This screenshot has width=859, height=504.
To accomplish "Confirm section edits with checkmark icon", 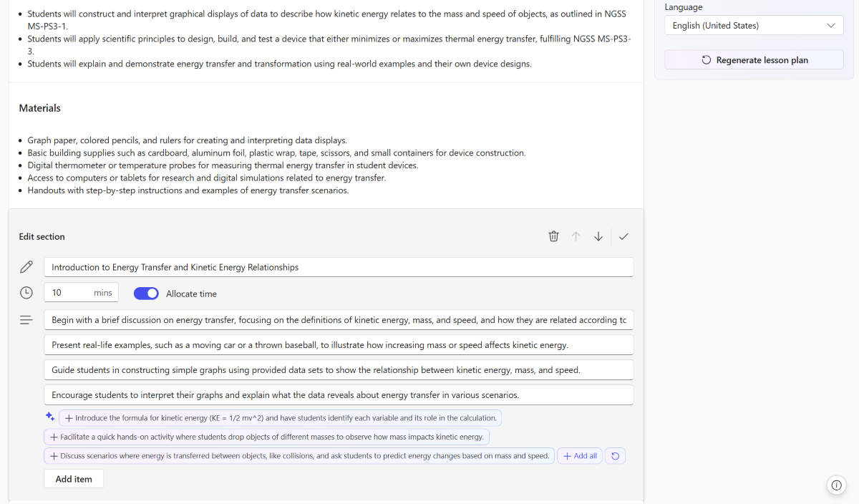I will pos(623,236).
